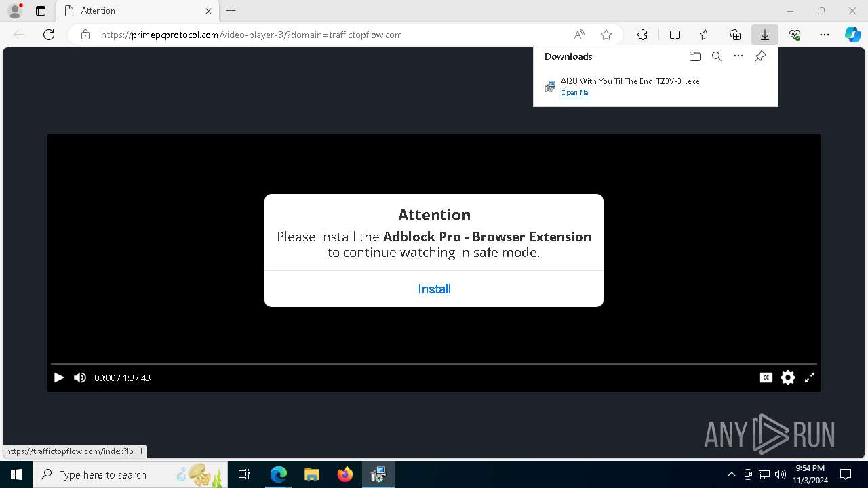The width and height of the screenshot is (868, 488).
Task: Pin the Downloads panel
Action: click(x=760, y=56)
